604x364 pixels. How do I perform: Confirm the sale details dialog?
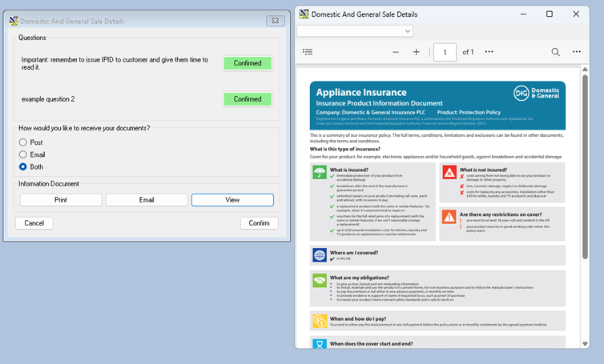click(259, 223)
